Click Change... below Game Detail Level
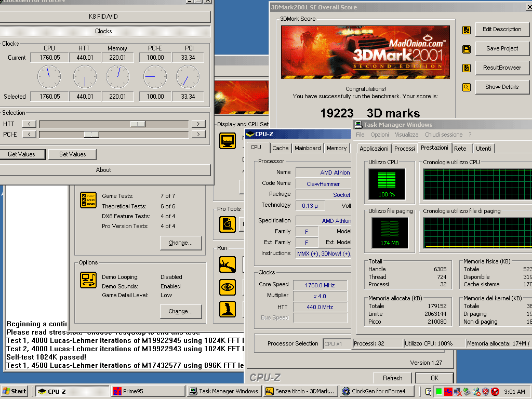This screenshot has height=399, width=532. pyautogui.click(x=180, y=312)
